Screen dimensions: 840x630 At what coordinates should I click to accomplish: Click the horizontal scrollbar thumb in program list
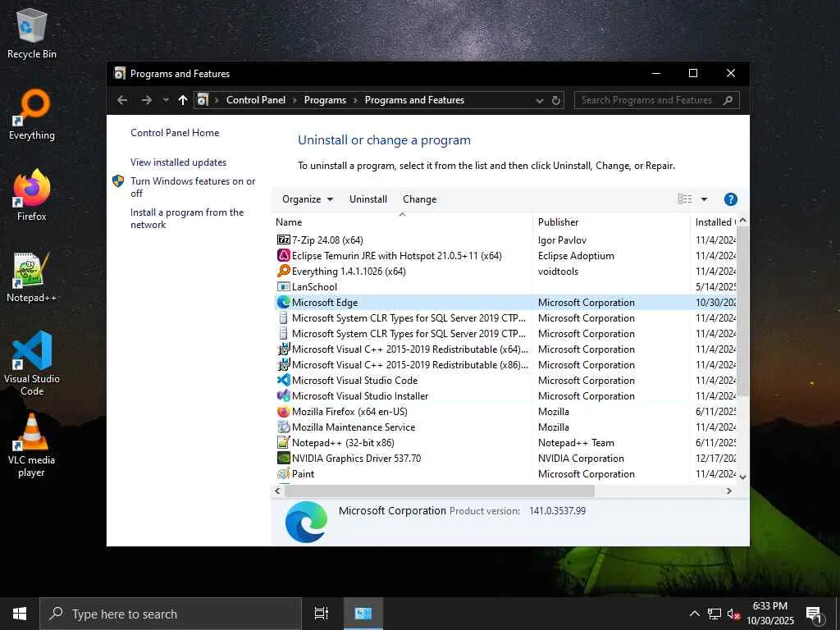tap(439, 491)
